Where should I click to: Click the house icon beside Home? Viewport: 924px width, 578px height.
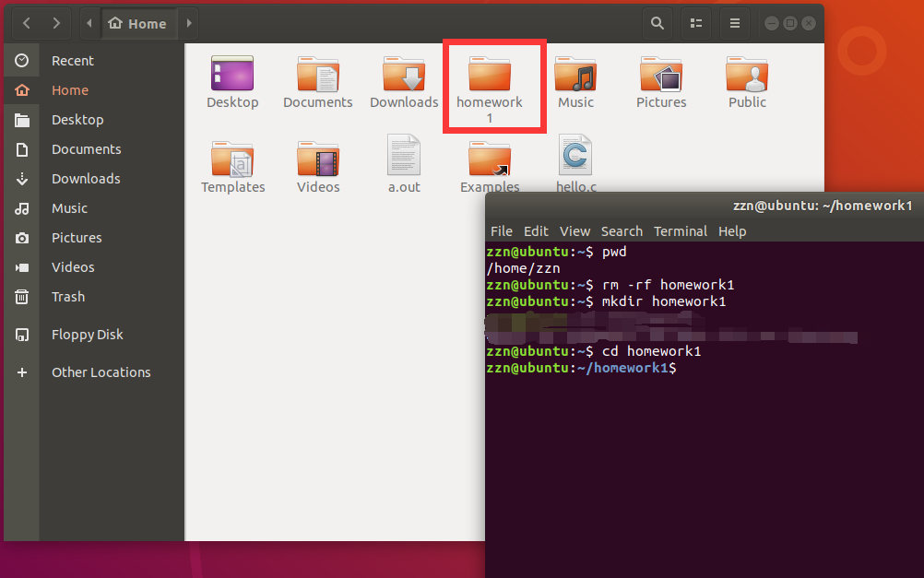[x=22, y=90]
